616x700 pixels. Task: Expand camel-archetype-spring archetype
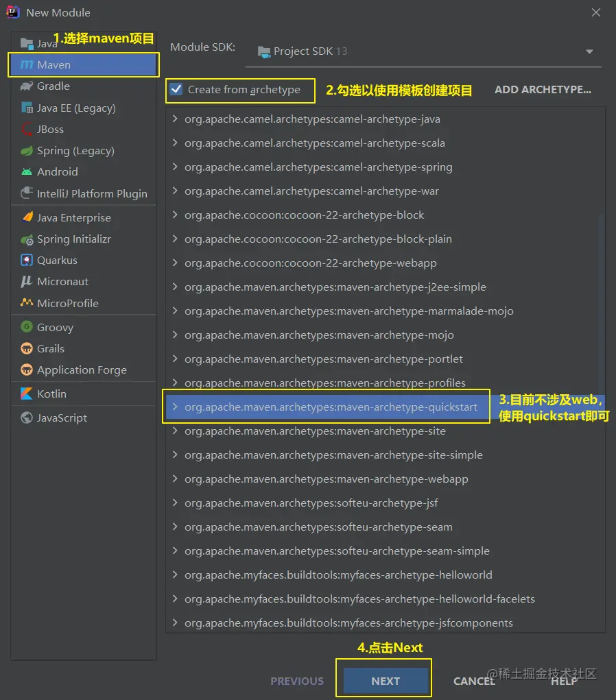(175, 167)
